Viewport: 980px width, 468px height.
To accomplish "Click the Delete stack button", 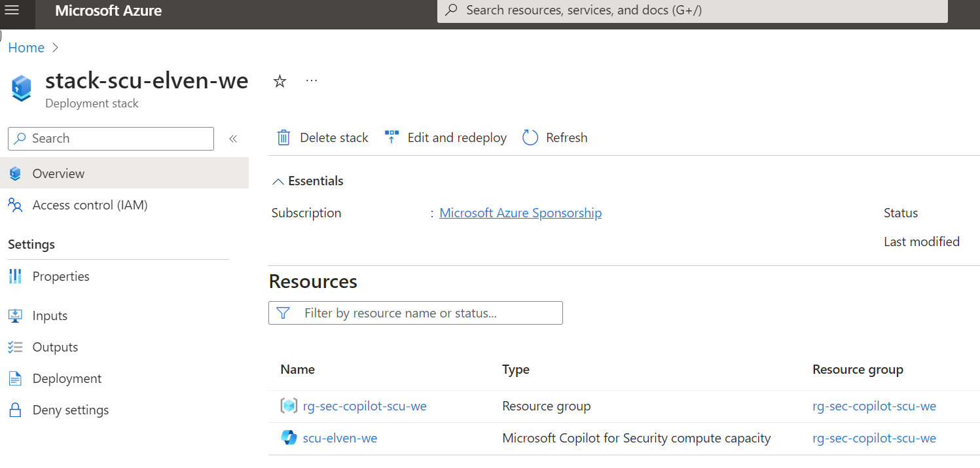I will tap(323, 137).
